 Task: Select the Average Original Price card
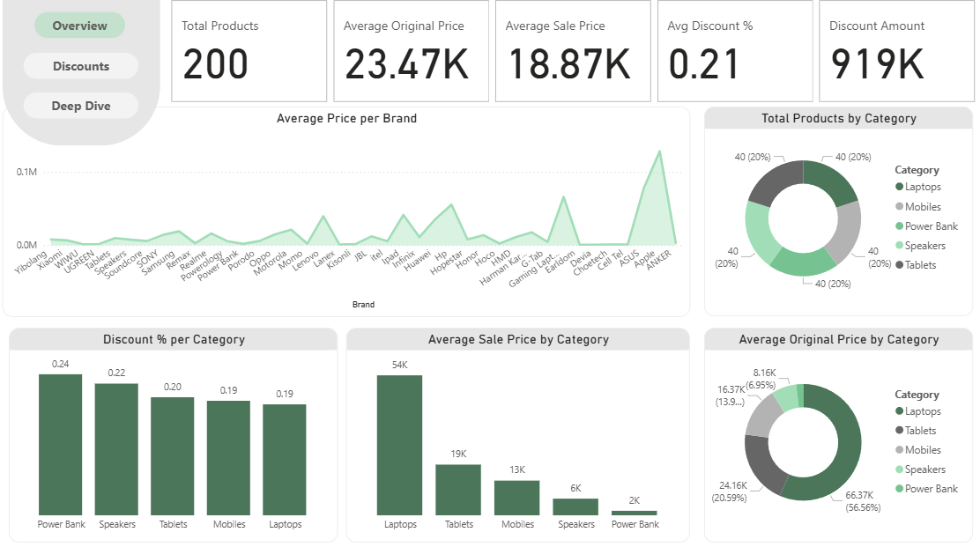coord(411,50)
